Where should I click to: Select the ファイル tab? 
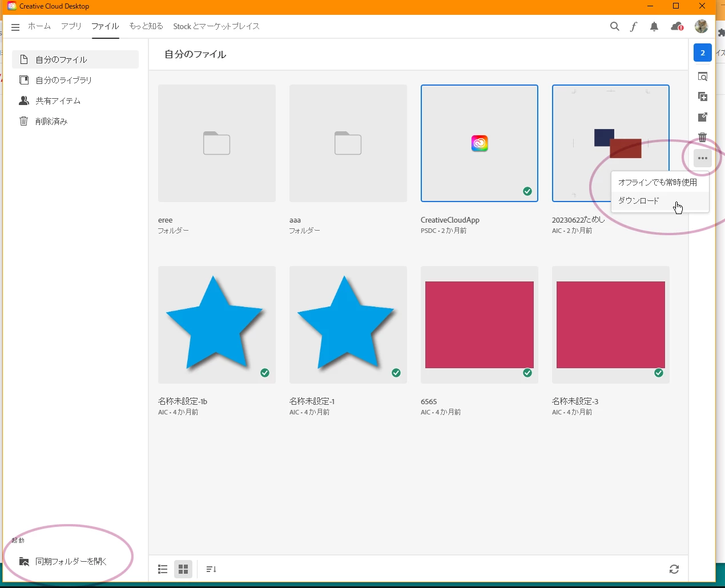tap(105, 26)
